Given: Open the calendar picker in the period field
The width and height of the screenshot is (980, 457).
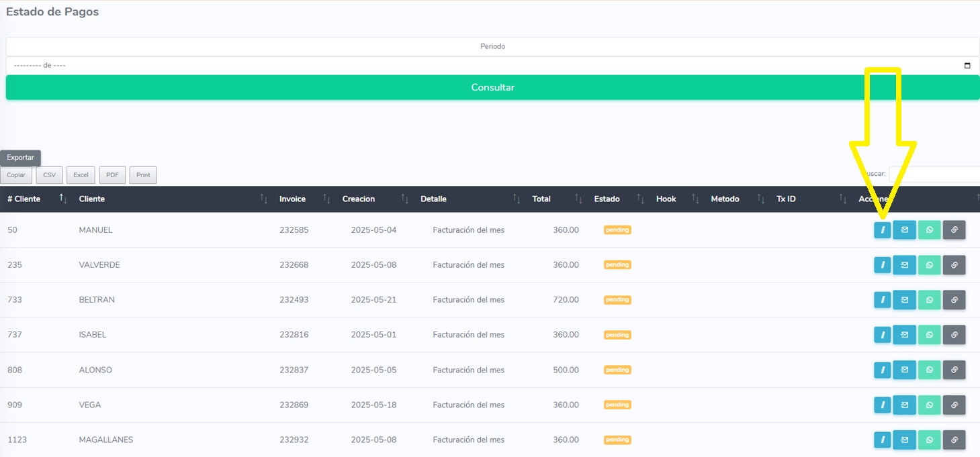Looking at the screenshot, I should click(967, 66).
